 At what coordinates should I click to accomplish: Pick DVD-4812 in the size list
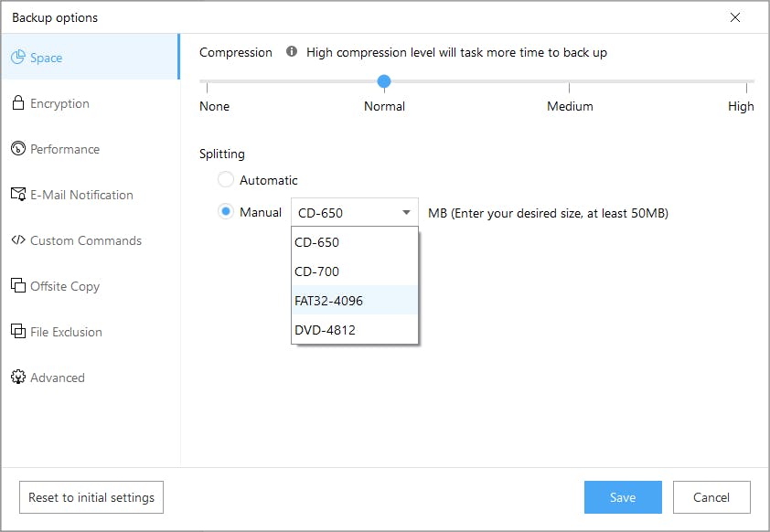pos(326,330)
